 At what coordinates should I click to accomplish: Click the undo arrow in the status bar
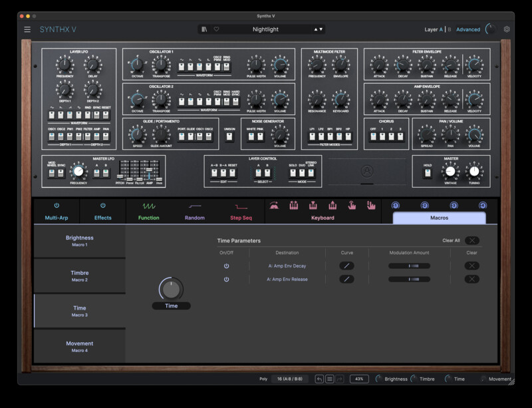[x=319, y=379]
